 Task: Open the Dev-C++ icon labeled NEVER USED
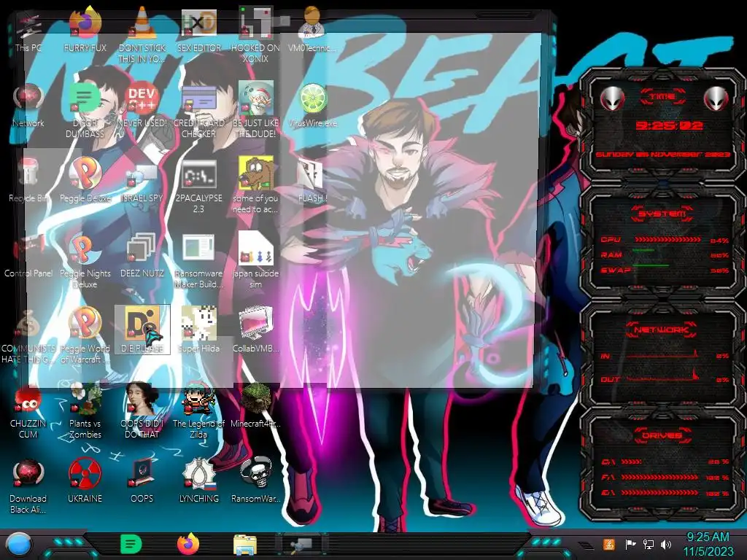(142, 105)
